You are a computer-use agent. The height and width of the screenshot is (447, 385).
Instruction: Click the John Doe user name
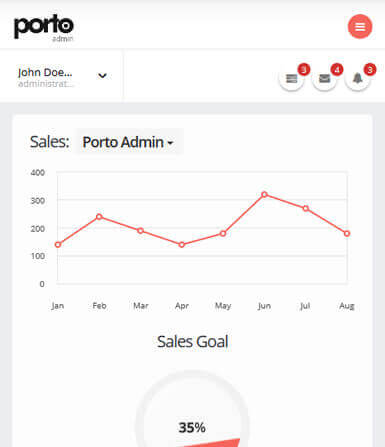pyautogui.click(x=45, y=72)
